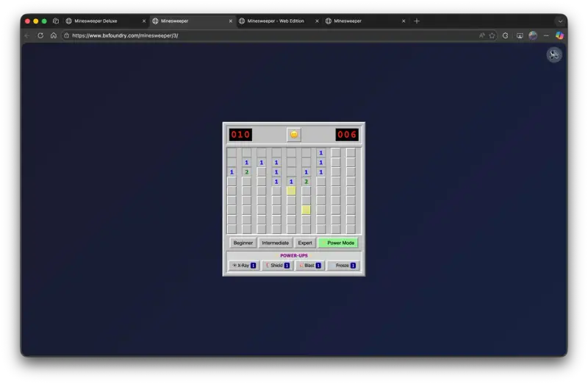Image resolution: width=588 pixels, height=384 pixels.
Task: Use the Freeze power-up
Action: 343,266
